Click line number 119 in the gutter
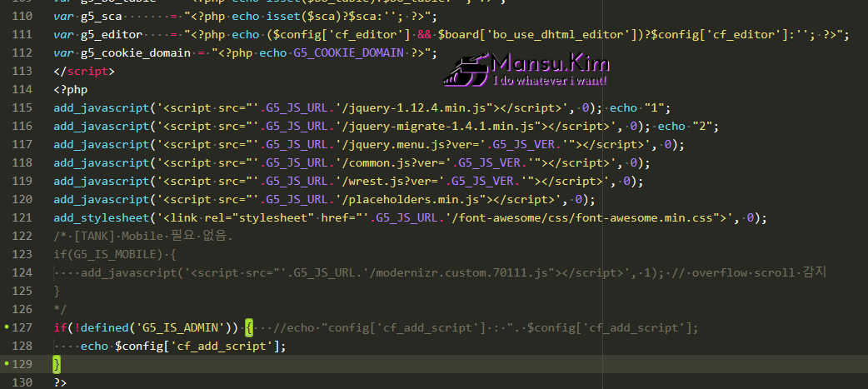Image resolution: width=868 pixels, height=389 pixels. (22, 181)
